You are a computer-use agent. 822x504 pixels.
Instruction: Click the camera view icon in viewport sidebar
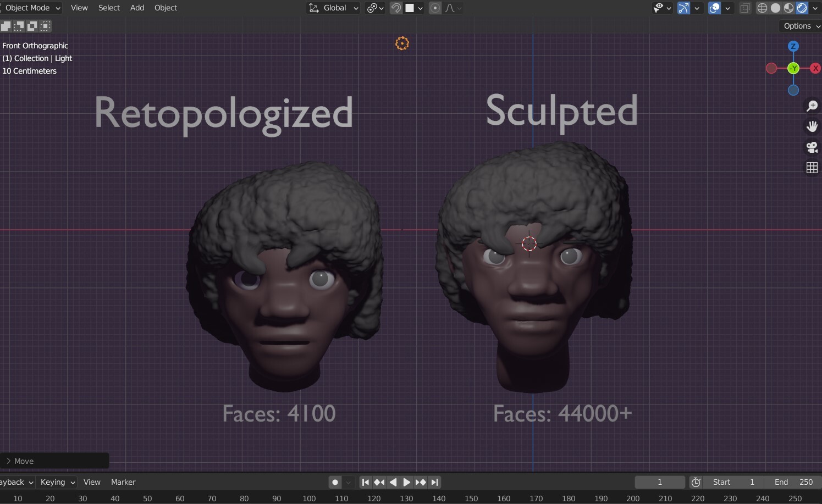[812, 147]
